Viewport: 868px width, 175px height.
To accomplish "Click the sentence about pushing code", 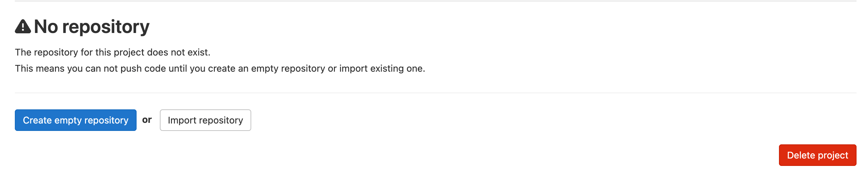I will point(220,68).
